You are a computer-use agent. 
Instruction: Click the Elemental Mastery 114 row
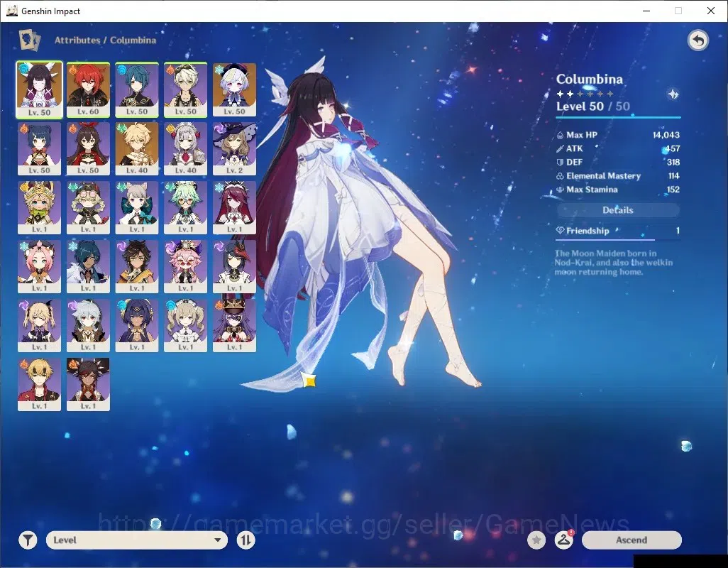point(618,176)
